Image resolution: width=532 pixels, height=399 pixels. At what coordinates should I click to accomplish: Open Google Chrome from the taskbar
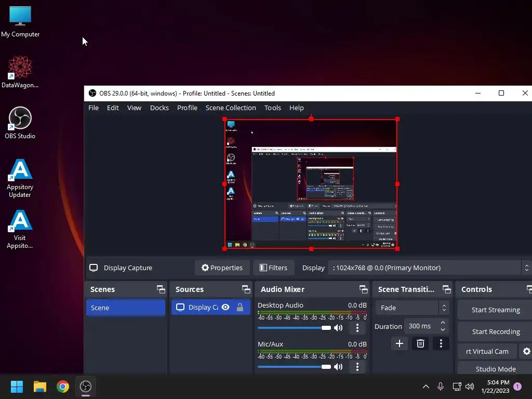pyautogui.click(x=63, y=387)
